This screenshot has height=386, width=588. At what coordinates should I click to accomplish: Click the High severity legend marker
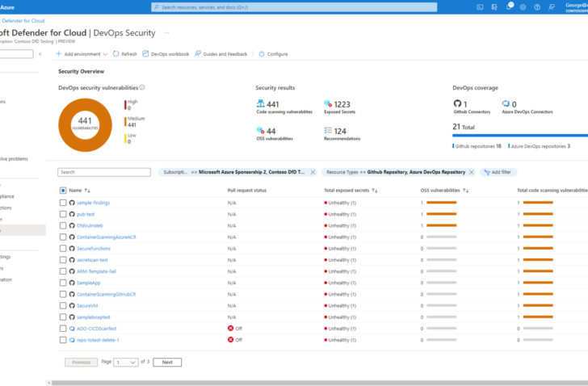pos(125,105)
